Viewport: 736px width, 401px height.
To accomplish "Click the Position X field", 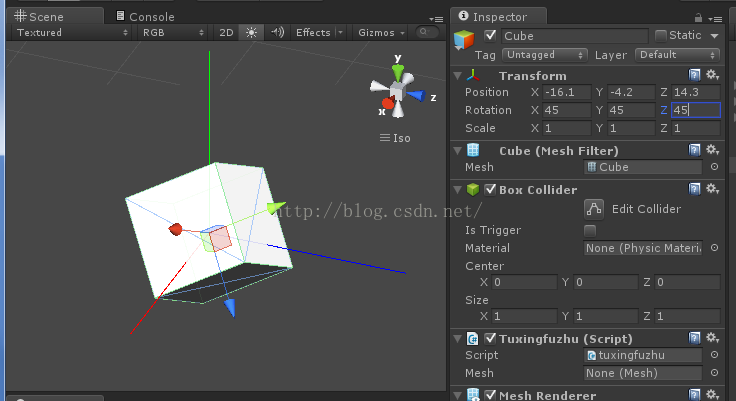I will pyautogui.click(x=567, y=93).
